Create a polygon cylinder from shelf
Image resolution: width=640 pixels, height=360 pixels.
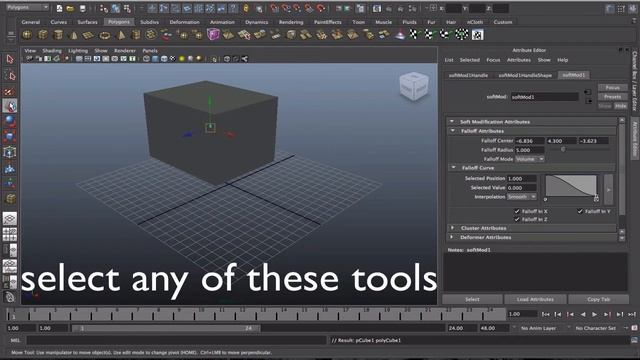[58, 35]
